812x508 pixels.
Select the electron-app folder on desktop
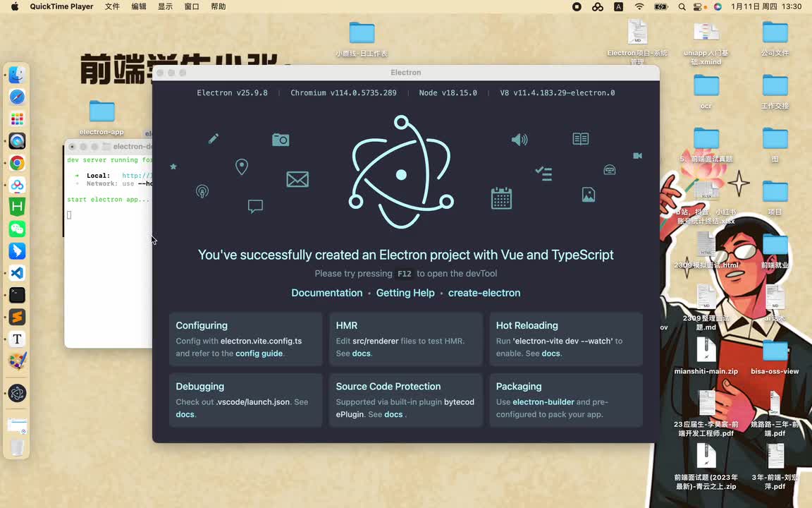pyautogui.click(x=101, y=117)
